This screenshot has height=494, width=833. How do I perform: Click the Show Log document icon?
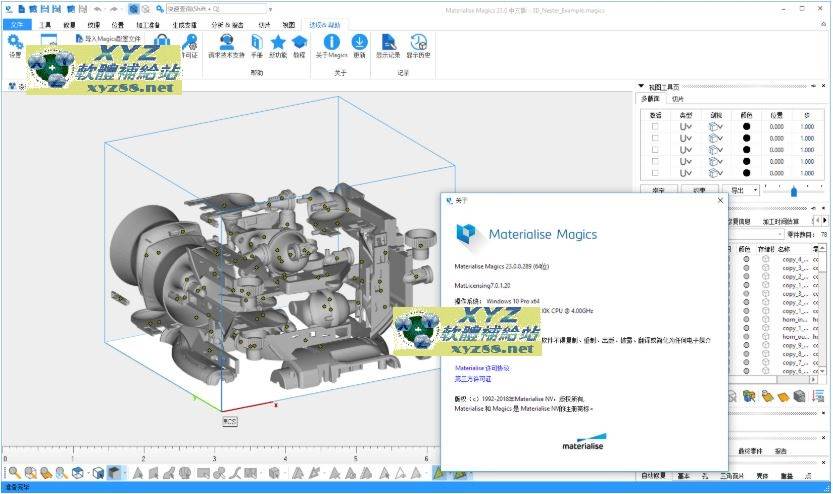click(x=389, y=42)
